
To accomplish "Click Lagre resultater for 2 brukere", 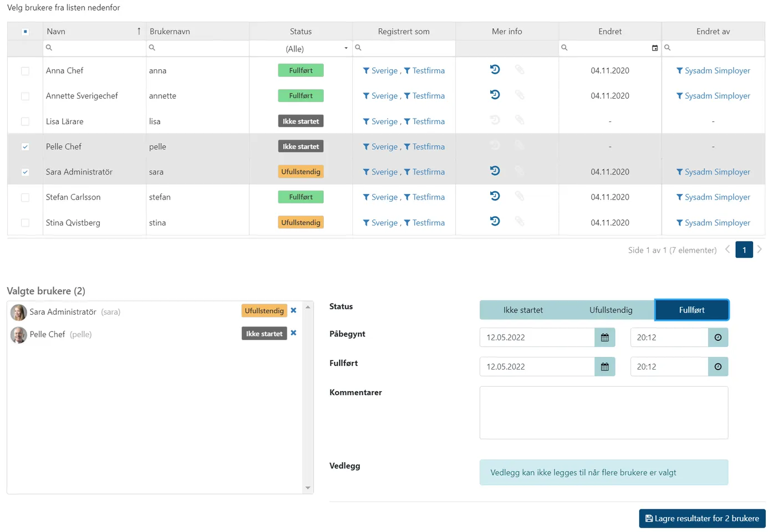I will point(701,519).
